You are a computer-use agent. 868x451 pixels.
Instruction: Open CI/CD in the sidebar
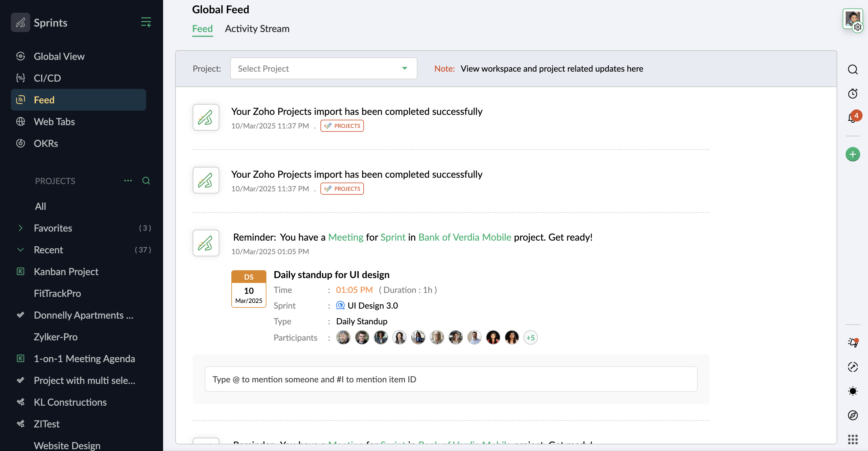47,78
